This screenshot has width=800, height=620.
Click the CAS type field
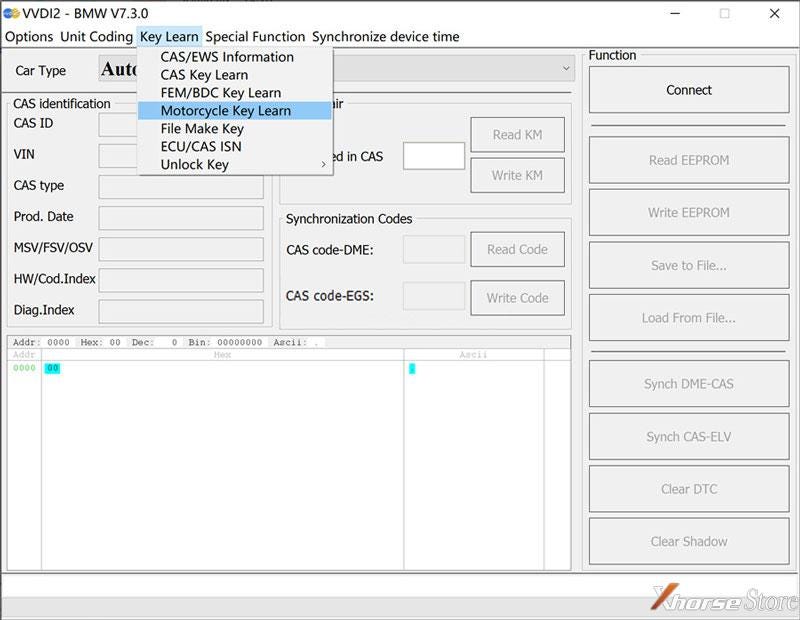click(181, 187)
